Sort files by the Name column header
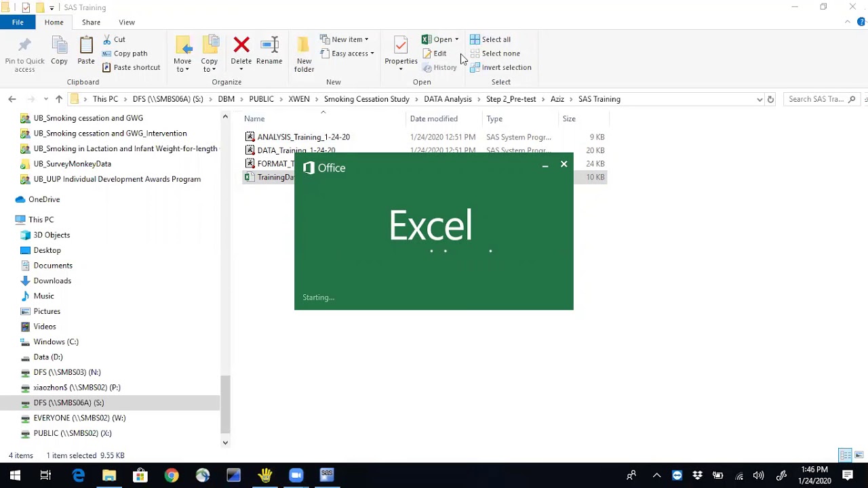868x488 pixels. (254, 119)
